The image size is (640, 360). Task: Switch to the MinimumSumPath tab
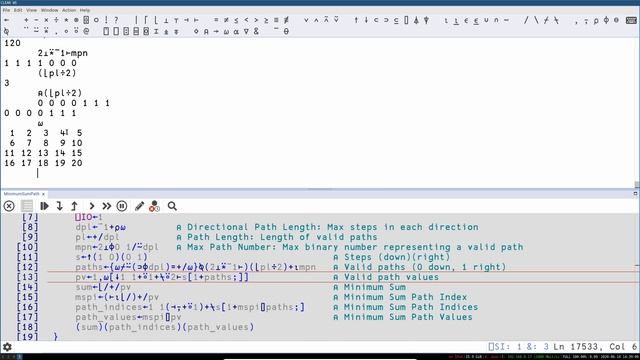coord(22,193)
